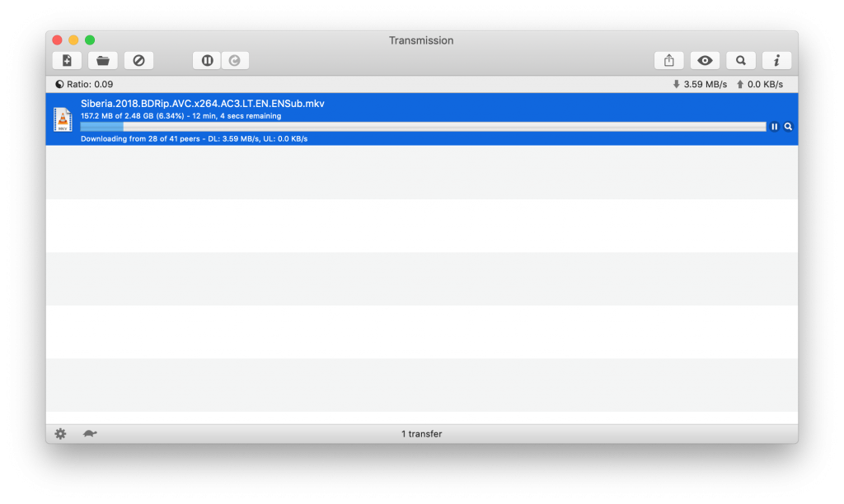Viewport: 844px width, 504px height.
Task: Click the "1 transfer" status label
Action: 421,434
